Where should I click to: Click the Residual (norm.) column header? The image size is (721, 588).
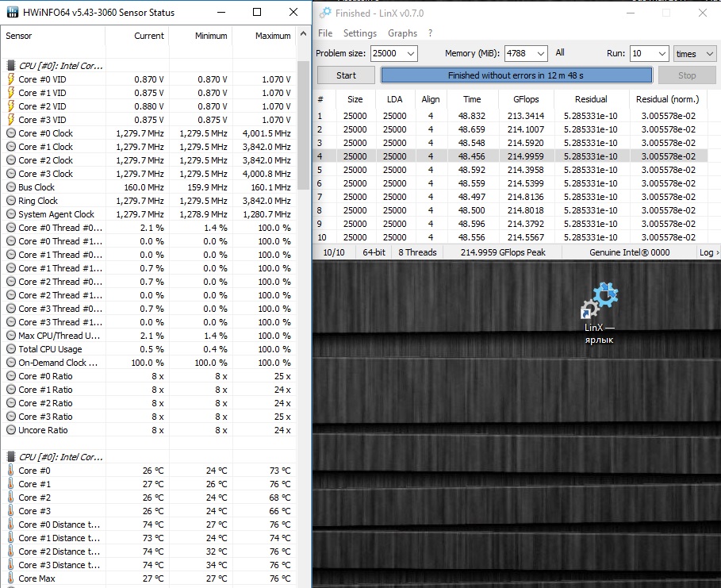click(667, 99)
